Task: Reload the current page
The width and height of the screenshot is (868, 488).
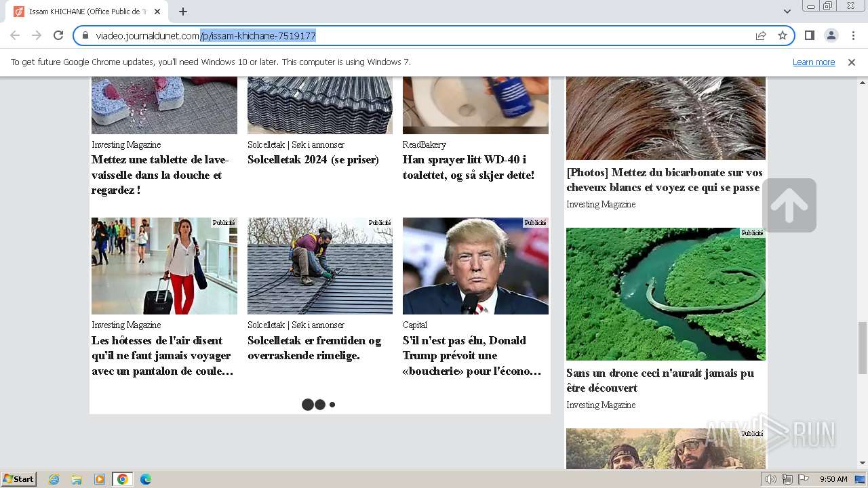Action: (58, 35)
